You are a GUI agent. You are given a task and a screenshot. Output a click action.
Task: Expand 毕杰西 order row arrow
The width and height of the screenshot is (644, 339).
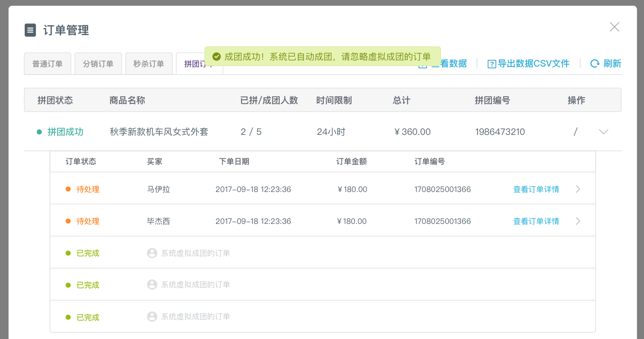578,221
